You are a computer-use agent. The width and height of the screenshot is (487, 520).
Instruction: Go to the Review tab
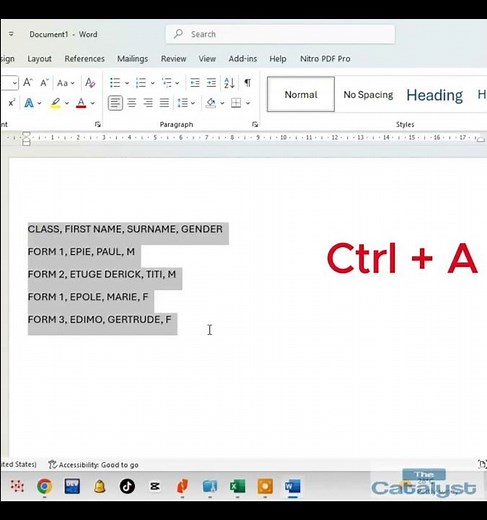click(x=173, y=59)
